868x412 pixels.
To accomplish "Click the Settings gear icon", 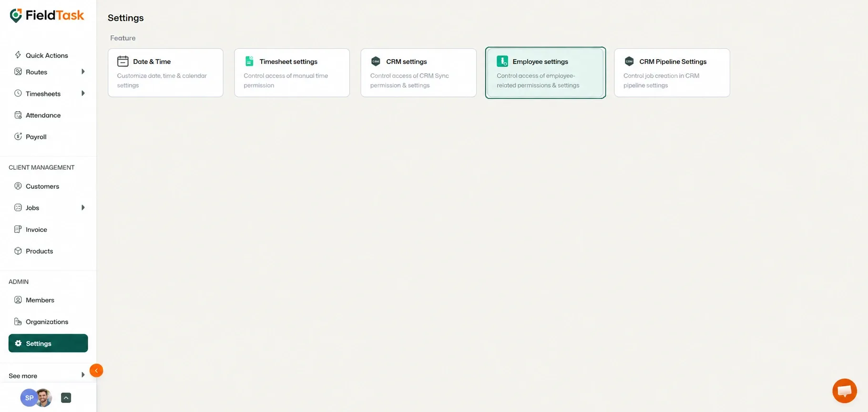I will pos(18,343).
